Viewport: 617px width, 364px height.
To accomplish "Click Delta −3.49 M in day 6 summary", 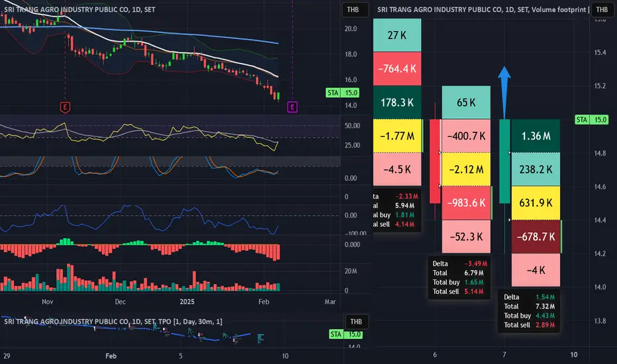I will click(459, 263).
